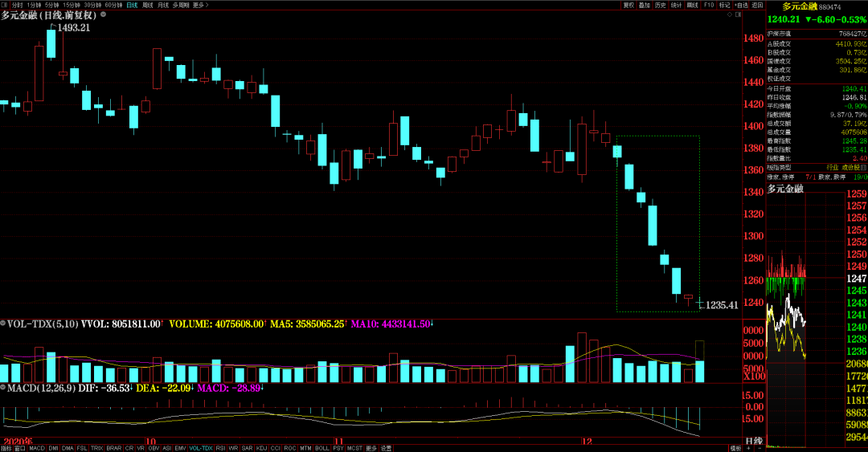Select the ROC indicator
This screenshot has height=452, width=868.
[x=290, y=448]
